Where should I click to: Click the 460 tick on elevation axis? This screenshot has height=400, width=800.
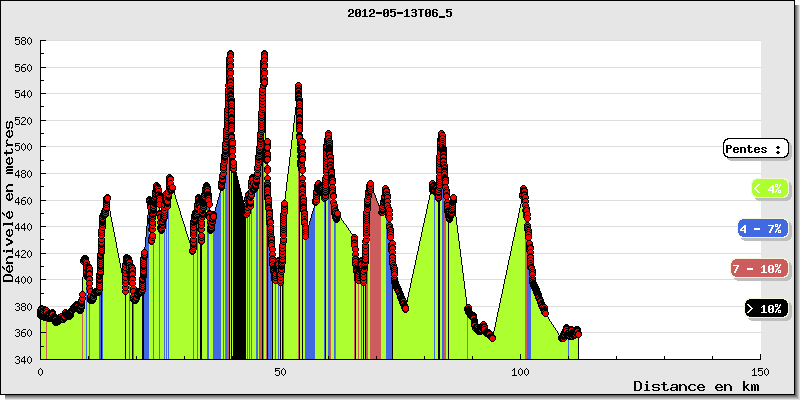(23, 201)
